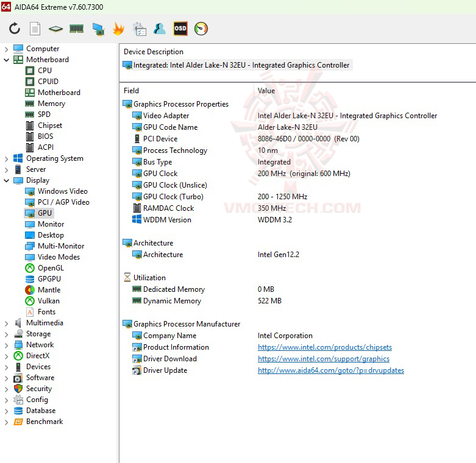Click the CPU chip toolbar icon

pyautogui.click(x=55, y=29)
